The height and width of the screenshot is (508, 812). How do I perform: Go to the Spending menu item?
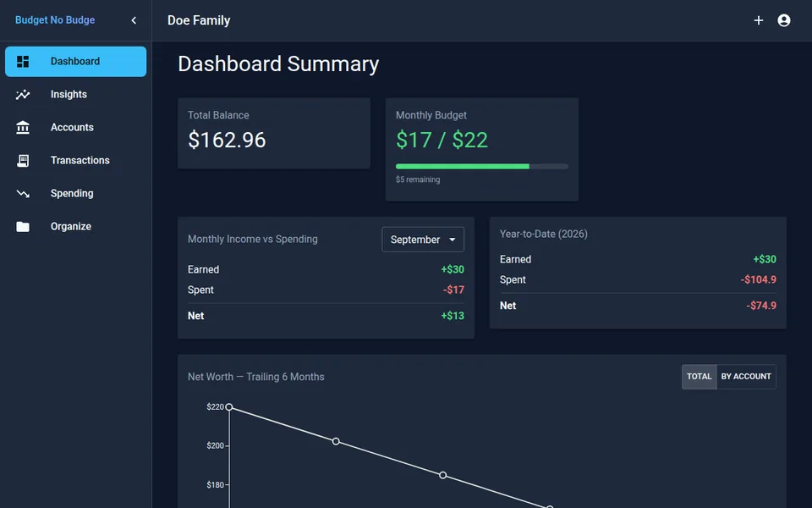[x=75, y=193]
